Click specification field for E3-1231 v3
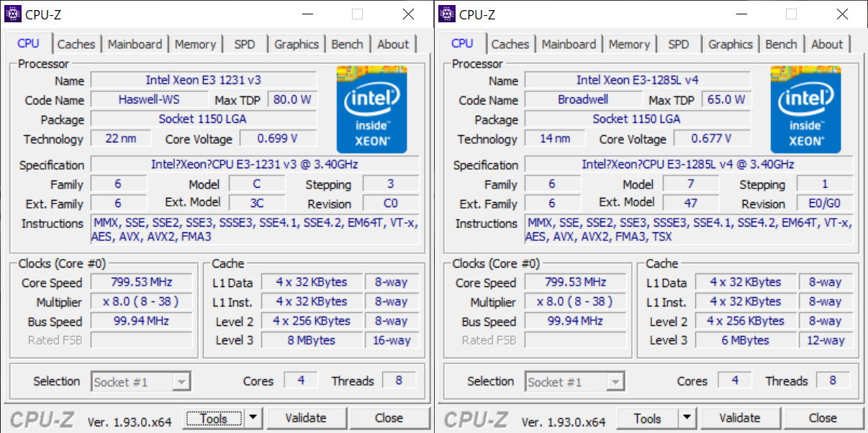This screenshot has height=433, width=868. coord(255,165)
